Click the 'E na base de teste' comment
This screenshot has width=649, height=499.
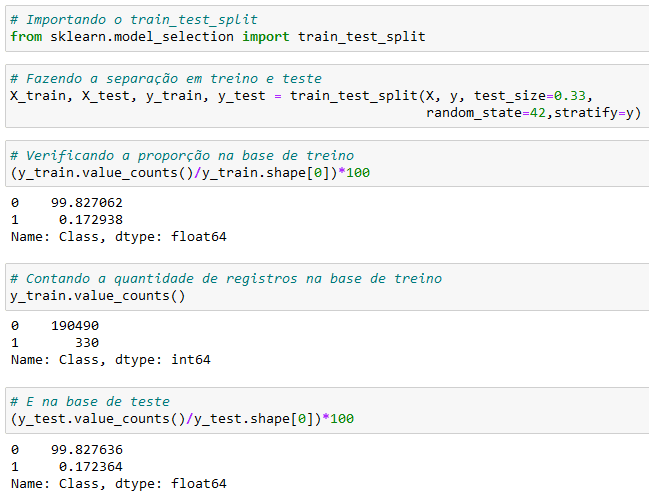click(90, 402)
